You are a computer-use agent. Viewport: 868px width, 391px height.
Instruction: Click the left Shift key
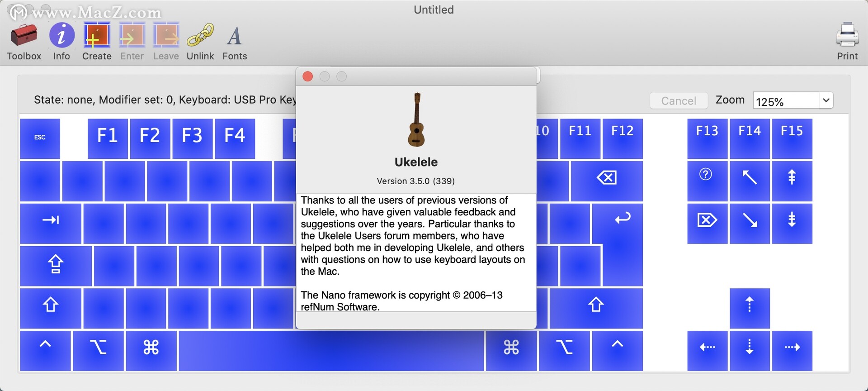pyautogui.click(x=51, y=309)
